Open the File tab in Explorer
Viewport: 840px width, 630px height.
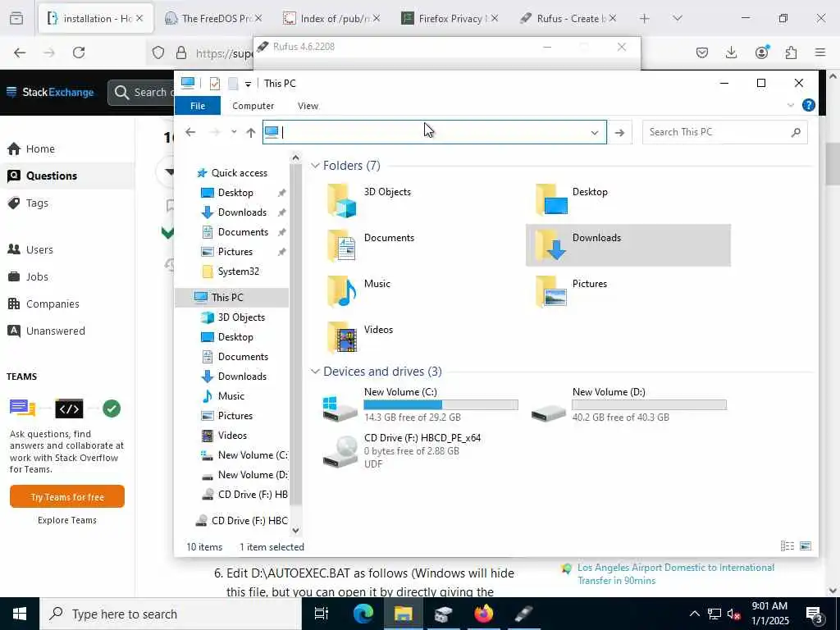click(x=198, y=106)
